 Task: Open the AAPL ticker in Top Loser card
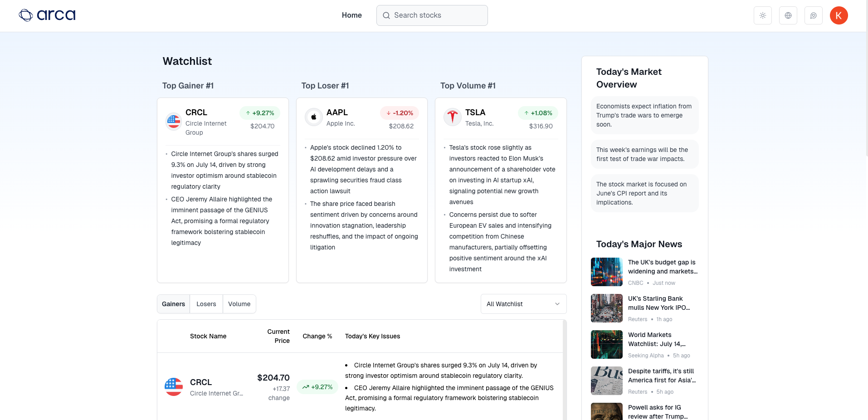[x=337, y=112]
